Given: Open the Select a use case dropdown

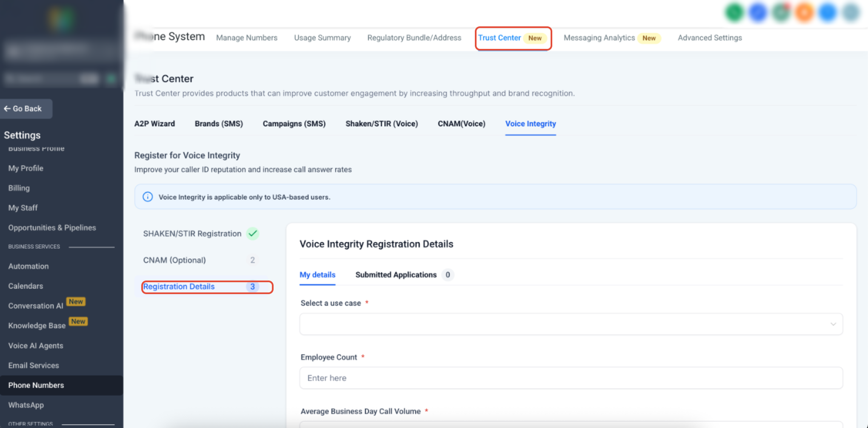Looking at the screenshot, I should (x=571, y=324).
